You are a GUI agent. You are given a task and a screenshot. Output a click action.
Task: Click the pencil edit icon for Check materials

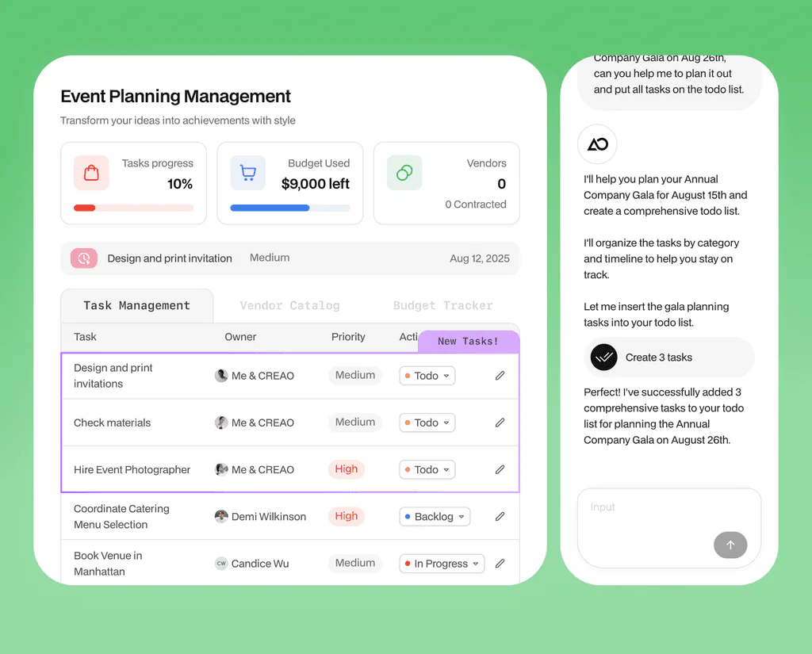tap(500, 423)
